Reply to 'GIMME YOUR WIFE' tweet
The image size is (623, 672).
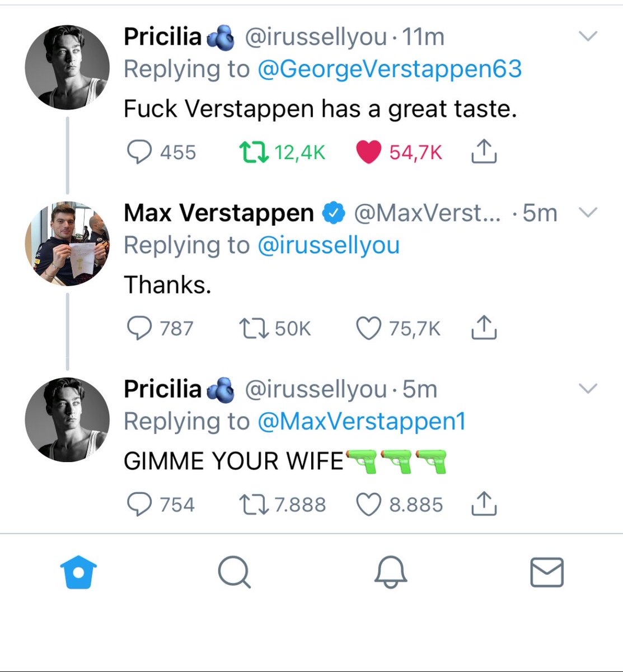tap(139, 505)
